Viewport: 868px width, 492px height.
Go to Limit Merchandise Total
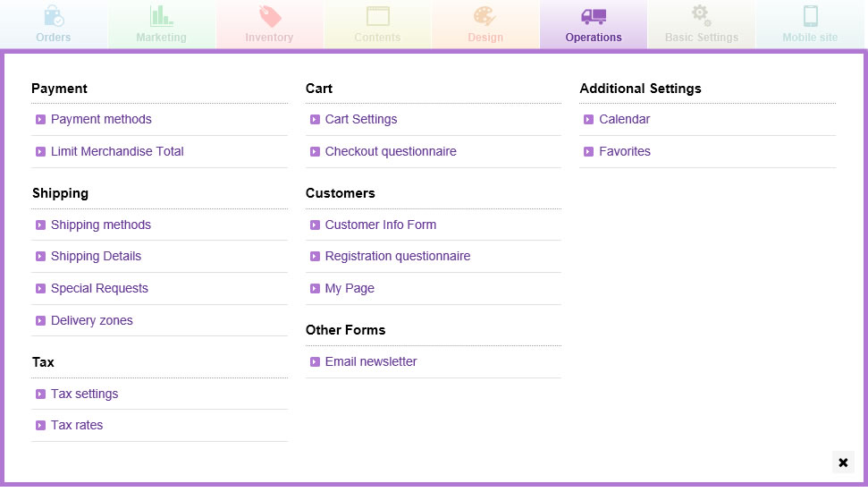pos(117,151)
